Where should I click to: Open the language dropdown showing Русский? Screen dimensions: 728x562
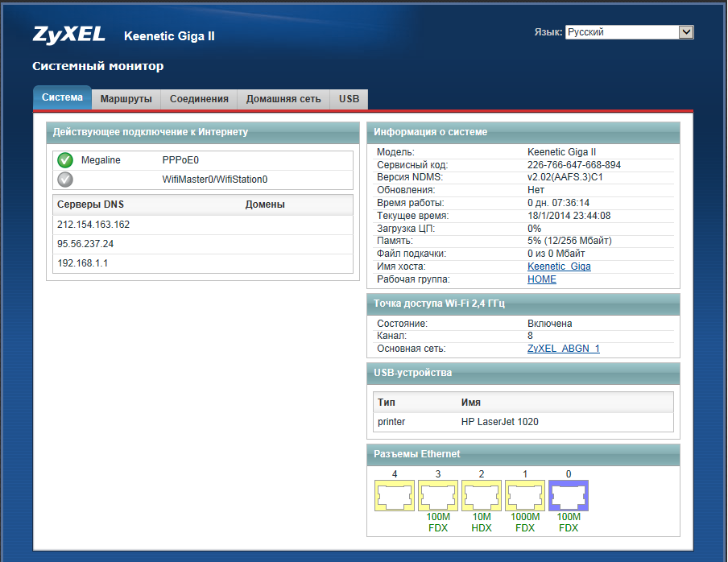[x=629, y=32]
